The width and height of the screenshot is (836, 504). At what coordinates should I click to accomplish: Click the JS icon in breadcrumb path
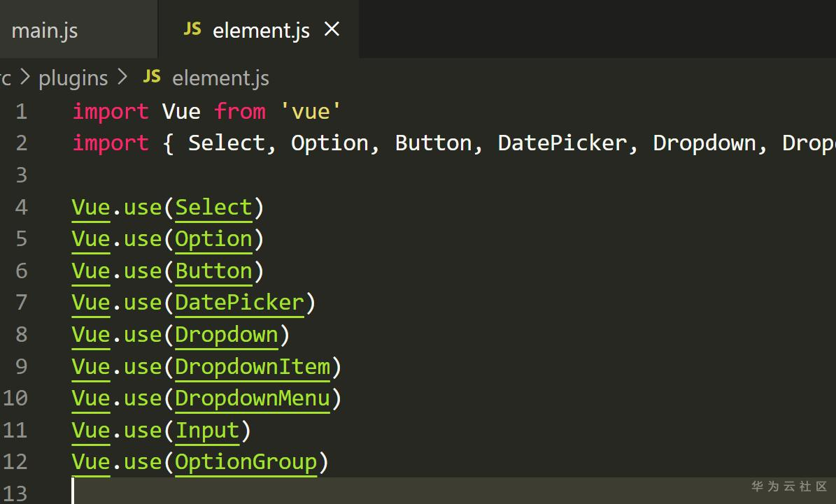coord(152,77)
